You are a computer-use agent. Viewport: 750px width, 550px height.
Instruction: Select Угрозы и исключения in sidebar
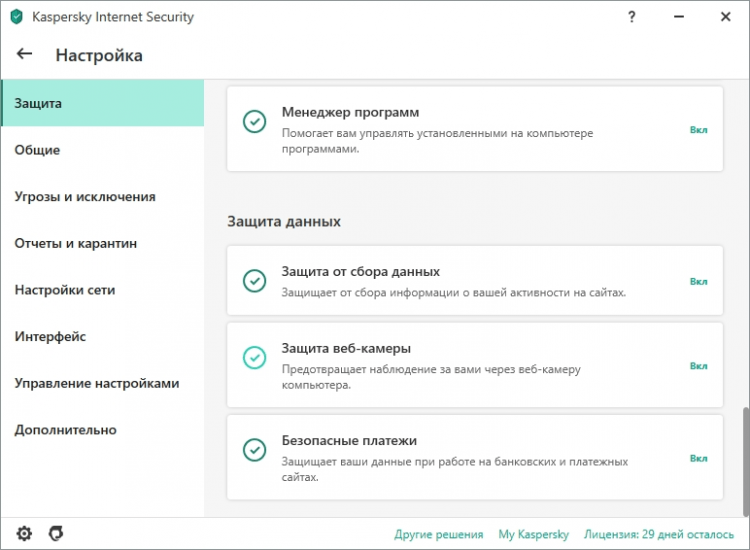click(x=85, y=197)
